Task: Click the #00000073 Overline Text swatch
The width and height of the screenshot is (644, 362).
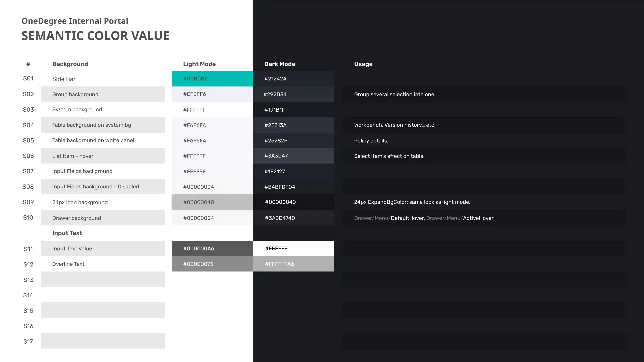Action: pos(212,264)
